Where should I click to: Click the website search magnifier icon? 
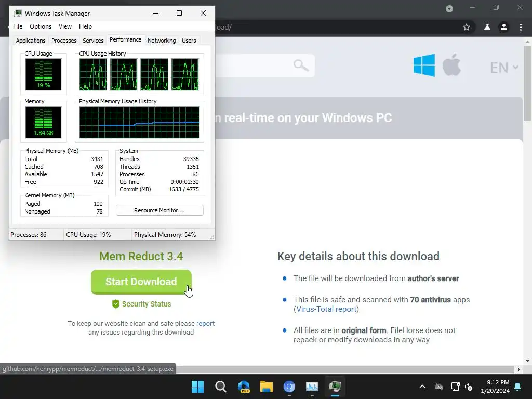tap(301, 65)
